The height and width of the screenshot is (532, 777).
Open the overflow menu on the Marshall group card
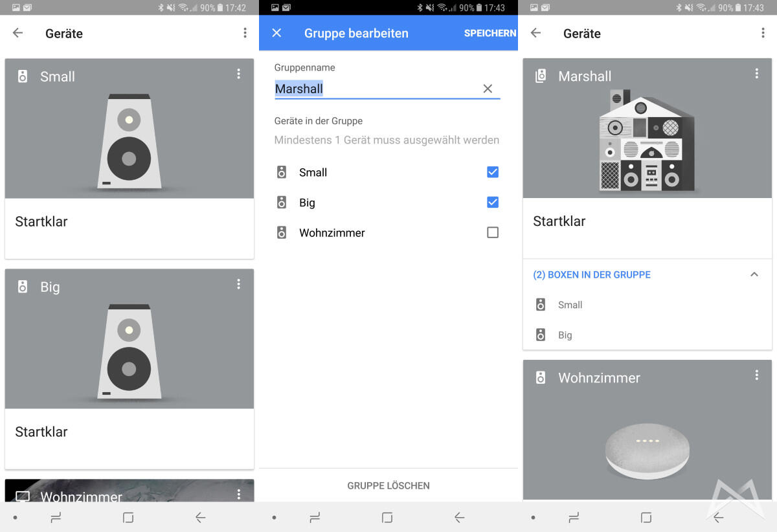click(x=756, y=74)
